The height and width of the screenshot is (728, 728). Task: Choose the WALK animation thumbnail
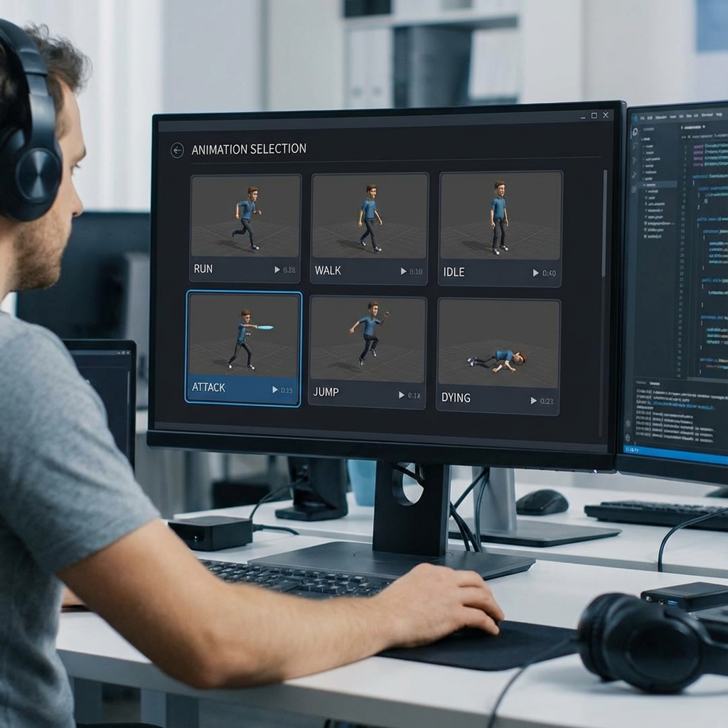click(x=370, y=216)
